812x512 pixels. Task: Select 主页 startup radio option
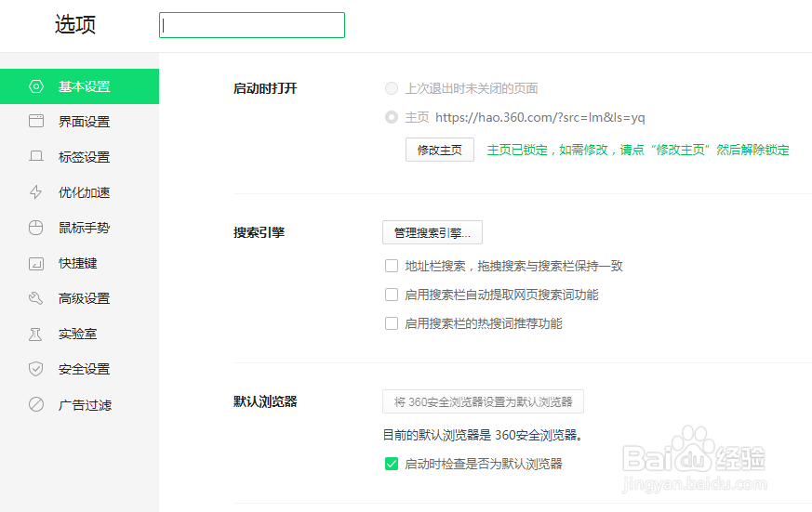coord(392,117)
